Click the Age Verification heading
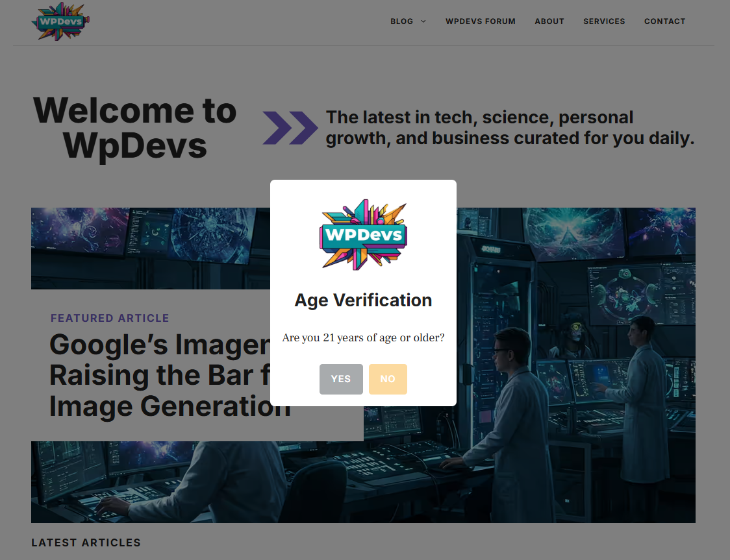Viewport: 730px width, 560px height. pyautogui.click(x=363, y=300)
